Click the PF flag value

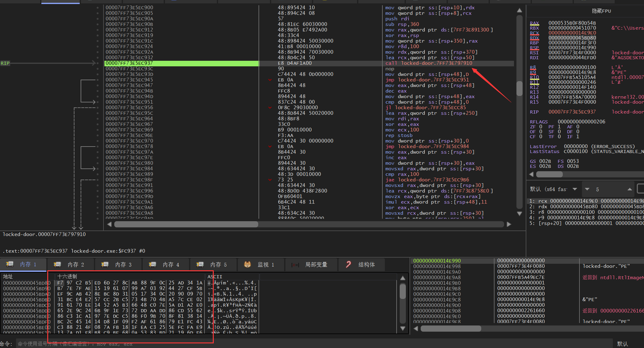(x=559, y=127)
